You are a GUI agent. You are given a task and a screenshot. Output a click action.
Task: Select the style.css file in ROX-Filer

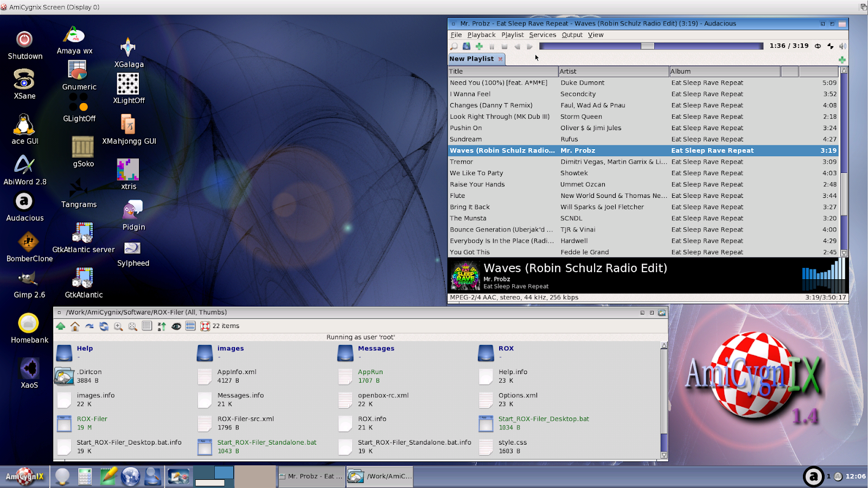502,447
